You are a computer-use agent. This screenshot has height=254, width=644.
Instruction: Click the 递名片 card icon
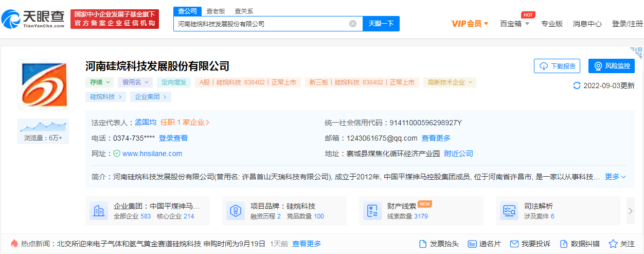pyautogui.click(x=472, y=244)
